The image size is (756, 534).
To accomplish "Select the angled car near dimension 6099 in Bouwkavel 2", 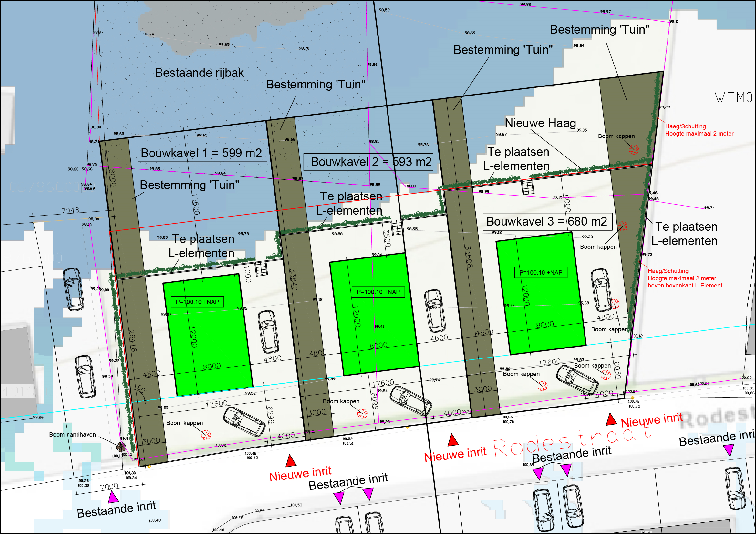I will pos(410,401).
